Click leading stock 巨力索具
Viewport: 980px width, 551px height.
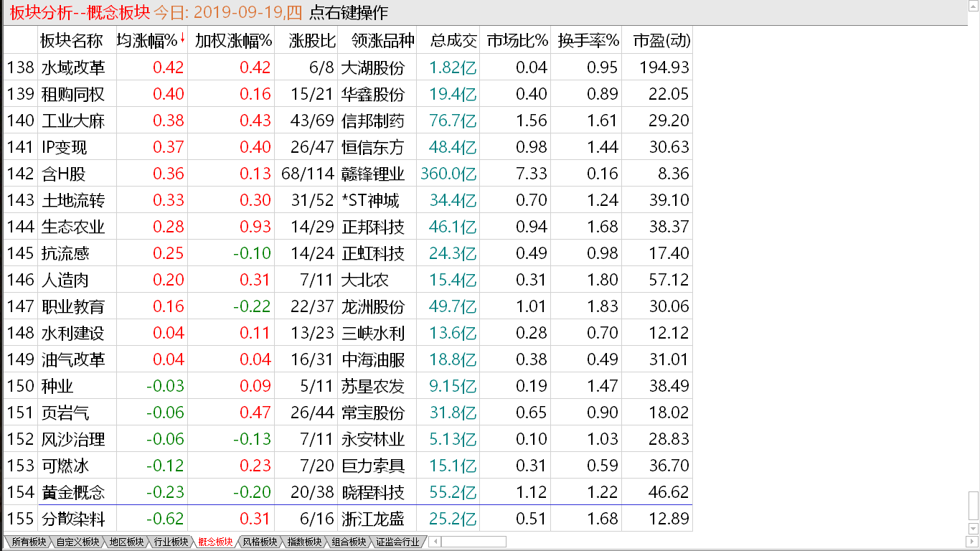373,466
